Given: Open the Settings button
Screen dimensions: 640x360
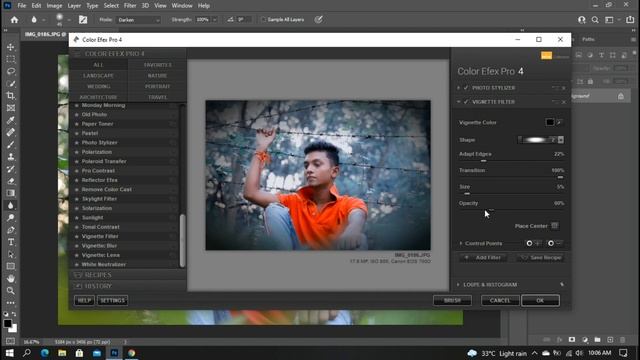Looking at the screenshot, I should pyautogui.click(x=113, y=300).
